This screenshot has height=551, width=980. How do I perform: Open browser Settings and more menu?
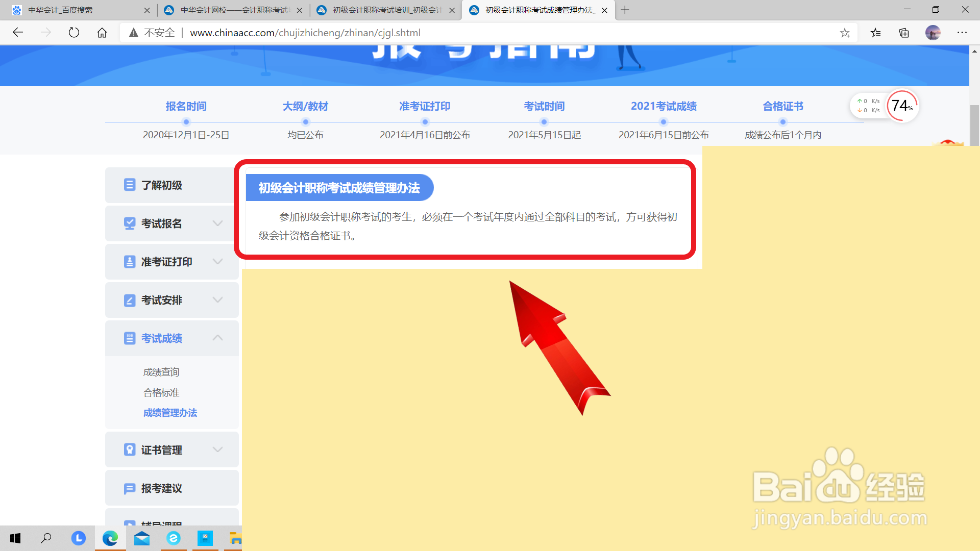pyautogui.click(x=962, y=33)
